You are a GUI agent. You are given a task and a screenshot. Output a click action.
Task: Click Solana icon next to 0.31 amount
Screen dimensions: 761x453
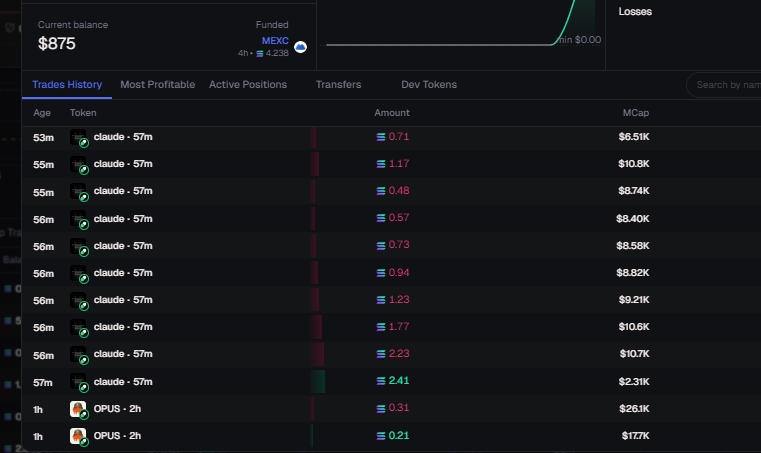381,408
